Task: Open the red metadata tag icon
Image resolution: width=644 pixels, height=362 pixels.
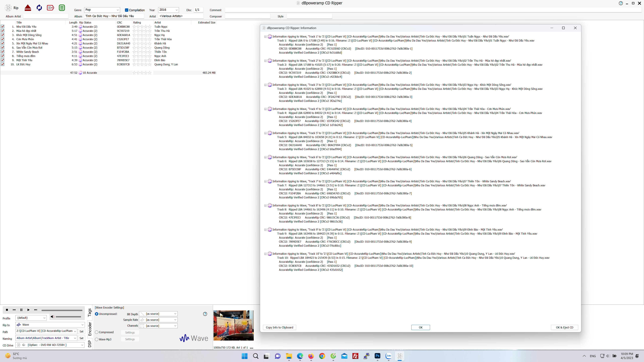Action: [x=50, y=8]
